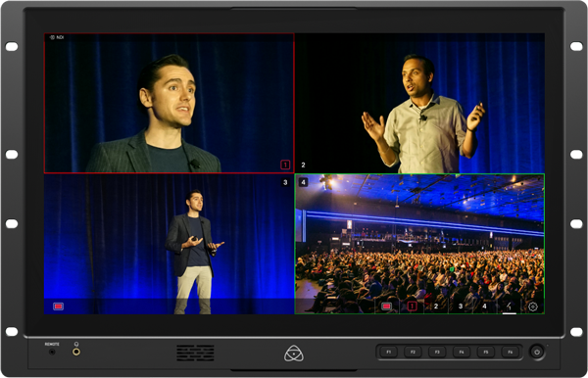
Task: Push the F2 function button
Action: coord(413,353)
